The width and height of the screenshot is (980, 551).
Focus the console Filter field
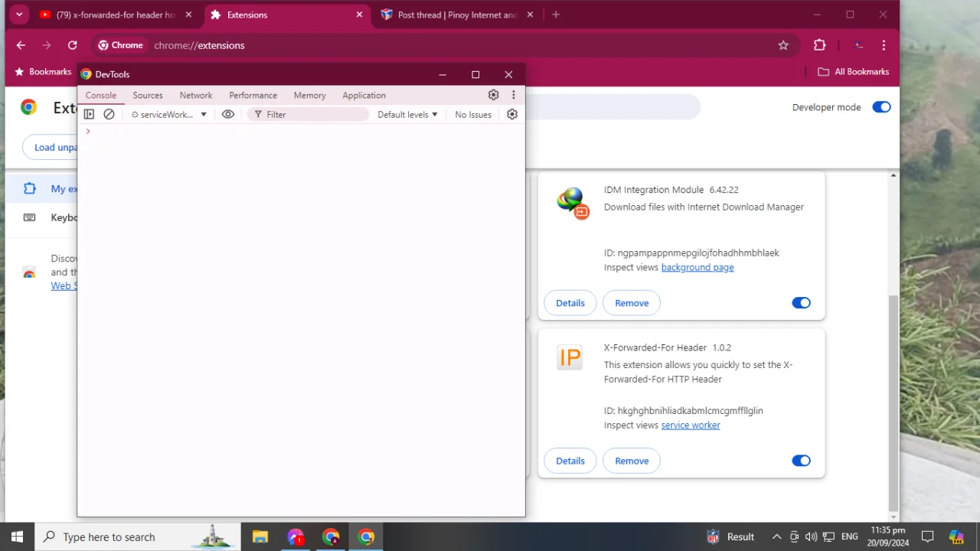tap(309, 114)
